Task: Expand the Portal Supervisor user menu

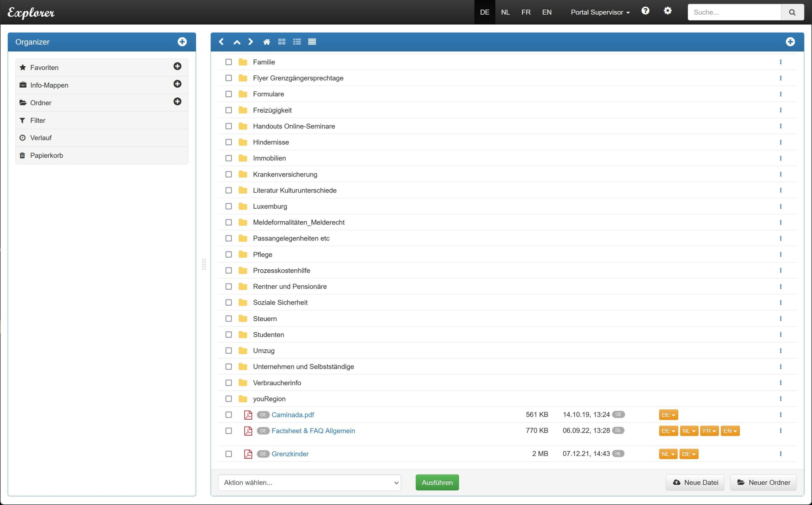Action: [x=600, y=12]
